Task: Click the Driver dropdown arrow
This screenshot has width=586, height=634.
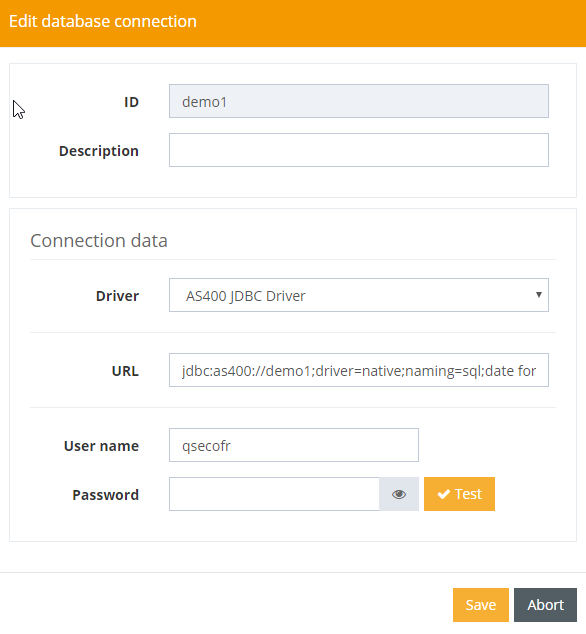Action: 539,295
